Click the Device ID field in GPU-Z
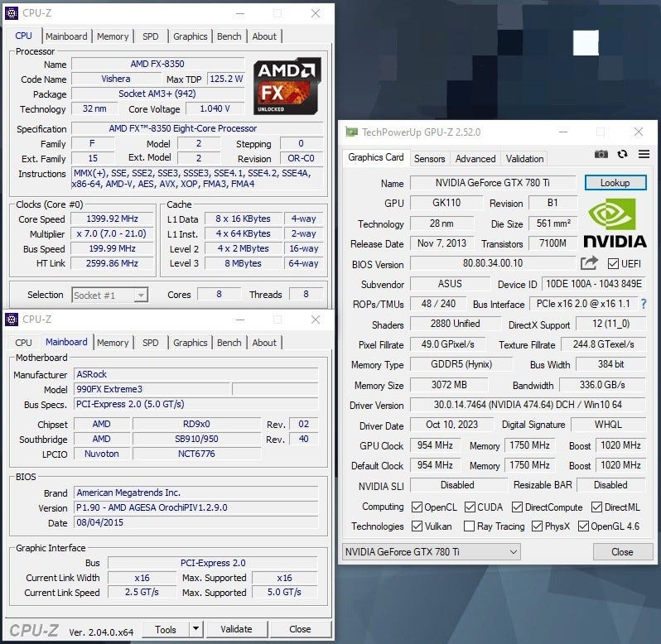 [x=594, y=284]
